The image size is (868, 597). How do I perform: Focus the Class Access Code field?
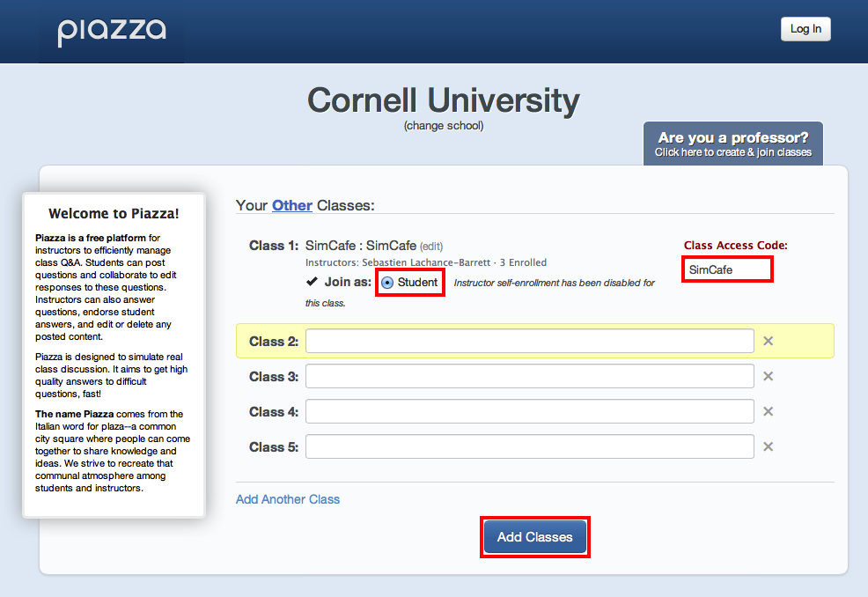[727, 269]
